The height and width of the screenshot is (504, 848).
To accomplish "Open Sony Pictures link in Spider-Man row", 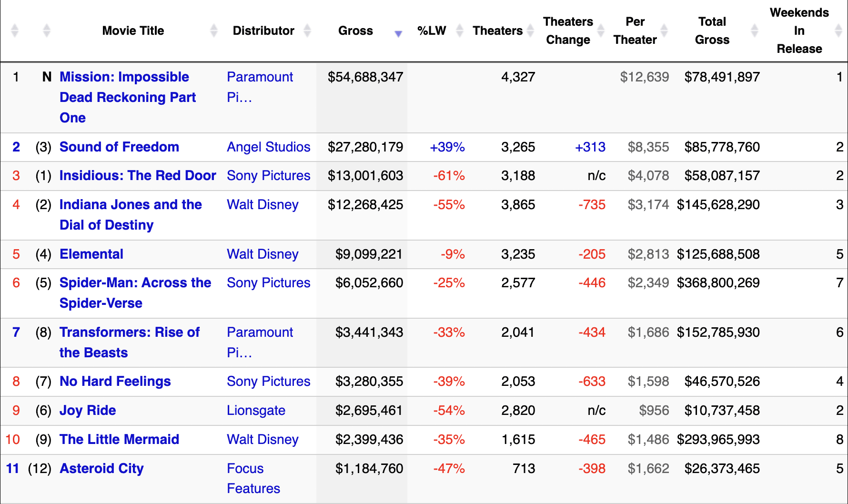I will [268, 283].
